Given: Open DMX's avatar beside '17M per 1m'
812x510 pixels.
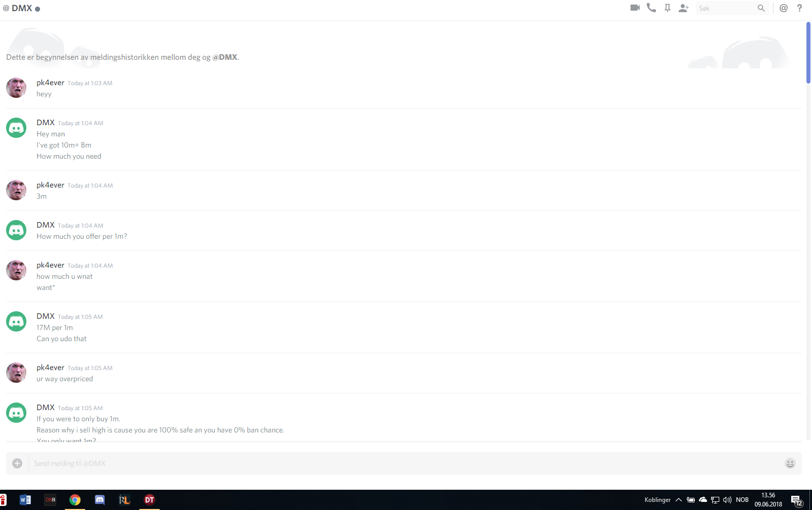Looking at the screenshot, I should [x=16, y=321].
